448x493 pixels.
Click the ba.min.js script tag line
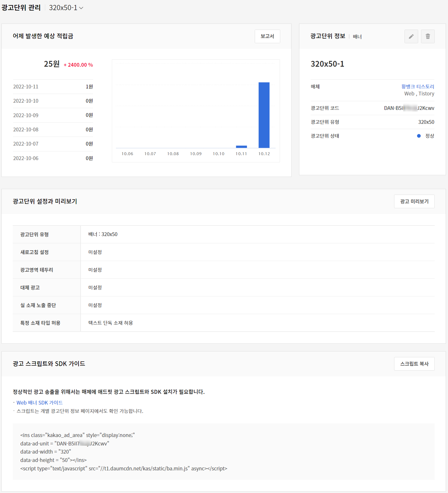(x=124, y=469)
